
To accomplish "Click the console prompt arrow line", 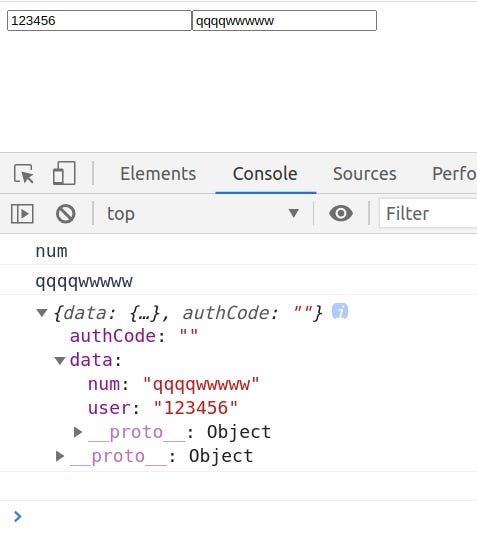I will click(238, 517).
